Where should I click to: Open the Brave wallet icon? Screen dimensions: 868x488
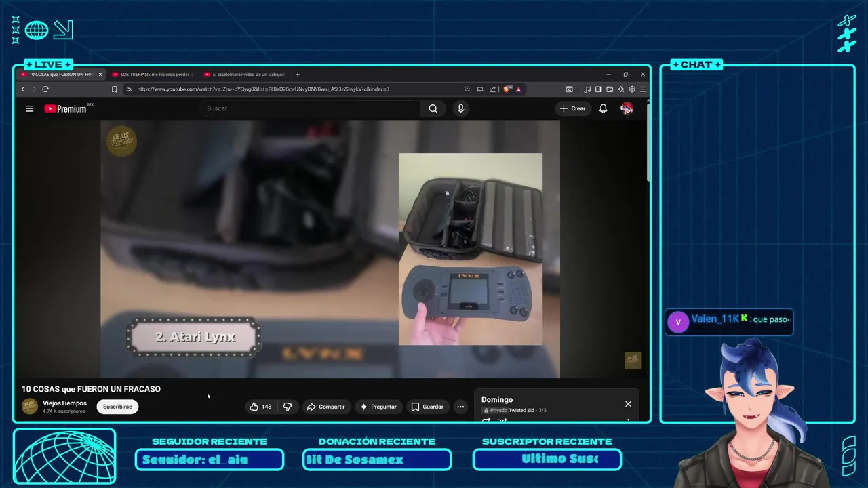point(610,89)
